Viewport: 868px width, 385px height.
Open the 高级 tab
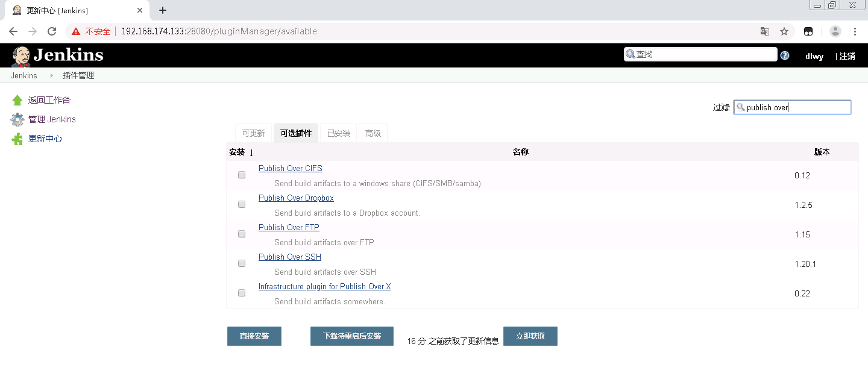[x=373, y=133]
